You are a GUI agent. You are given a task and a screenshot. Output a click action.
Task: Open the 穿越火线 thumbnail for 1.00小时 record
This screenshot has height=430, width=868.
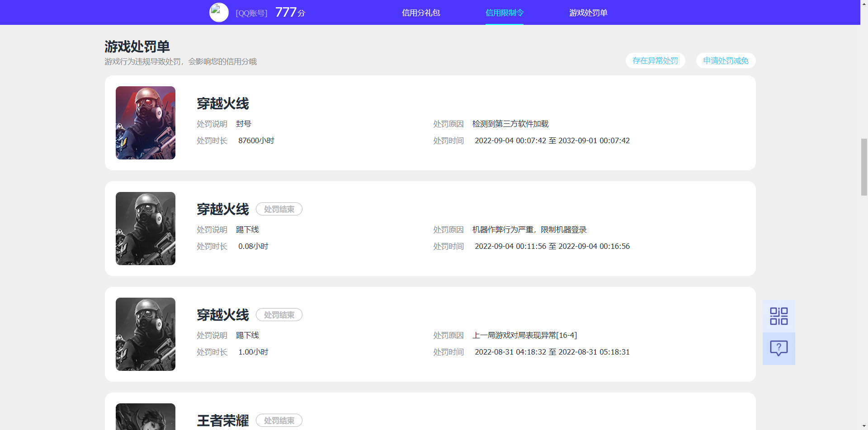146,334
